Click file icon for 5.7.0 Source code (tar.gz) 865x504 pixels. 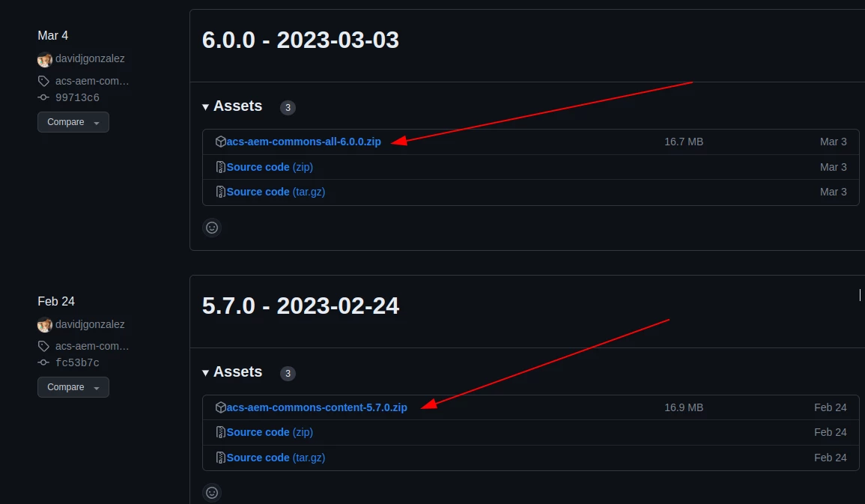coord(221,458)
